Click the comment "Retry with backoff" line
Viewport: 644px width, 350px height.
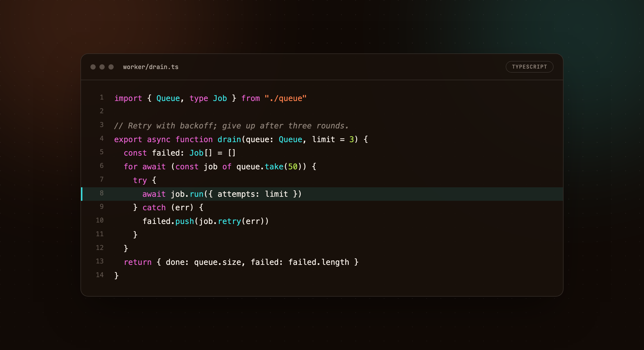coord(231,126)
